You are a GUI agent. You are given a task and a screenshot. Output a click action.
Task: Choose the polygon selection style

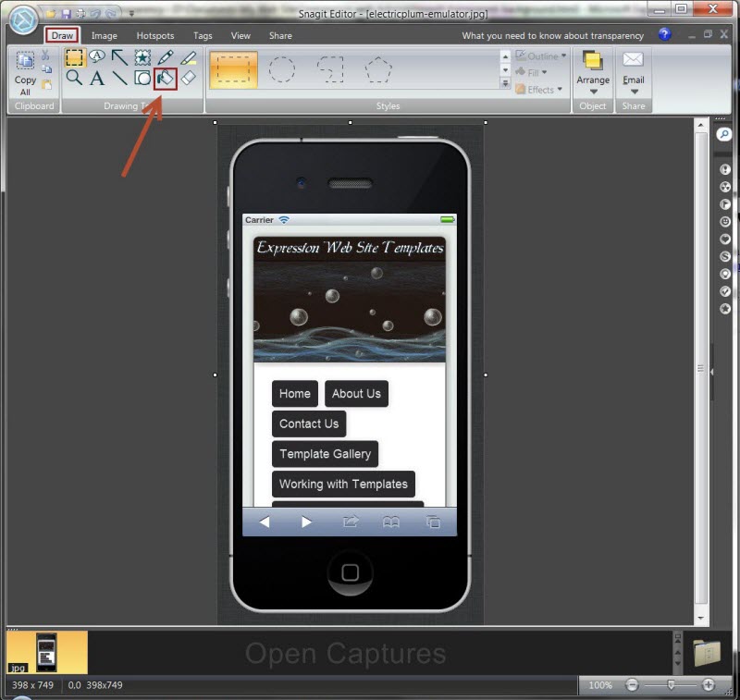coord(378,69)
